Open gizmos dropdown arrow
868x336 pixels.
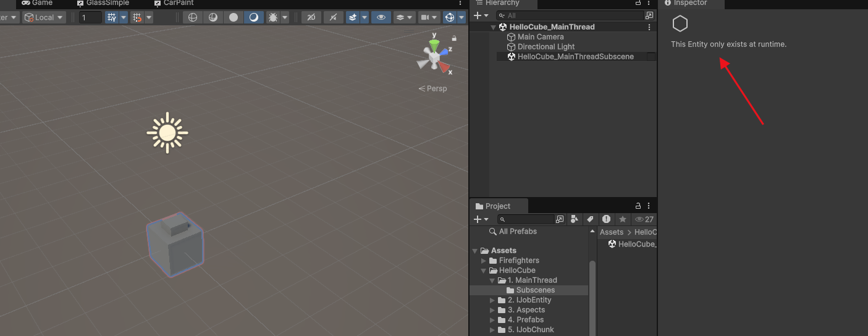pos(461,17)
